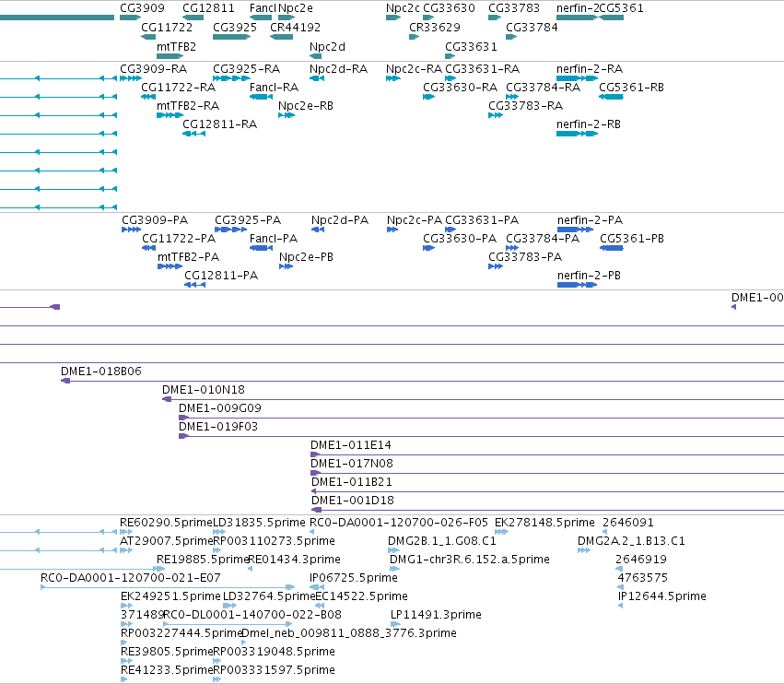
Task: Select EST label 4763575
Action: [x=643, y=578]
